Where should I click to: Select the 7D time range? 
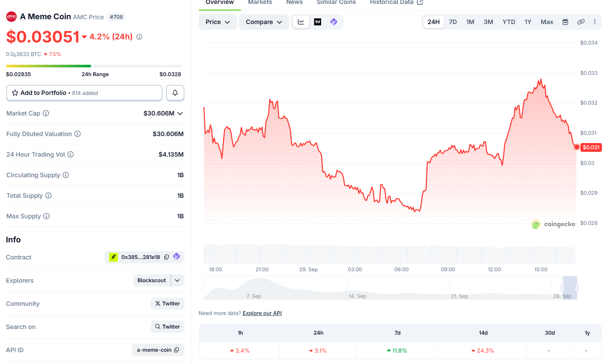coord(453,22)
